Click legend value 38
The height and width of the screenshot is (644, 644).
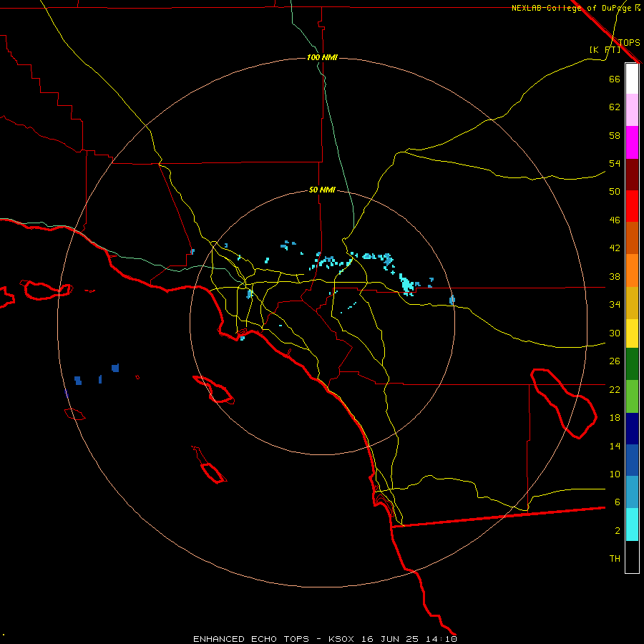click(615, 276)
